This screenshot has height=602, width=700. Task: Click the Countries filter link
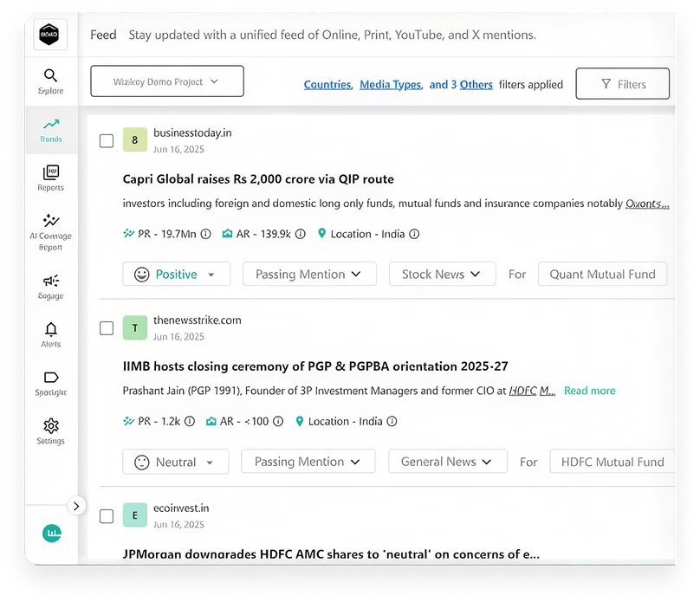coord(328,85)
